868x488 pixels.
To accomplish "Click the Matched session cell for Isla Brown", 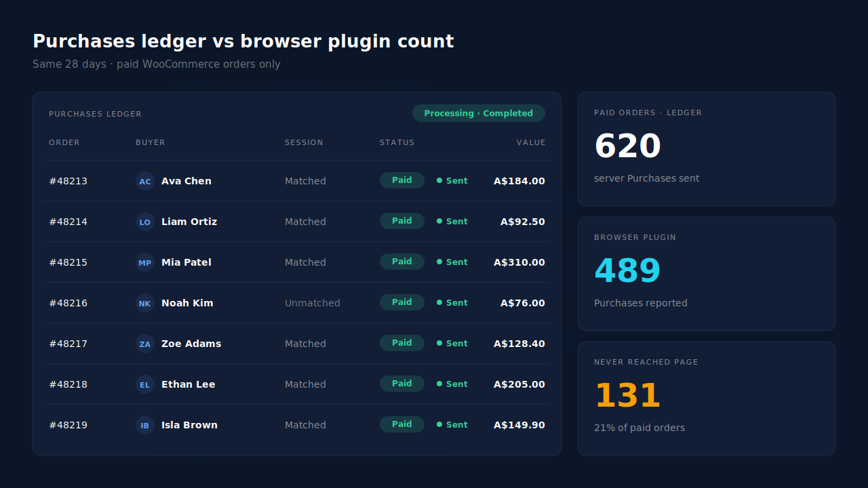I will tap(305, 425).
